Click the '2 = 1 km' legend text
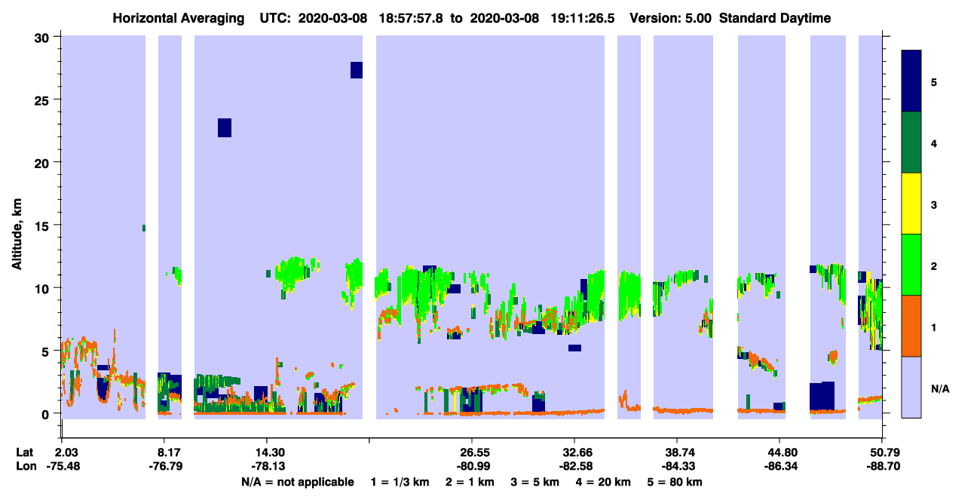Viewport: 980px width, 503px height. 470,482
